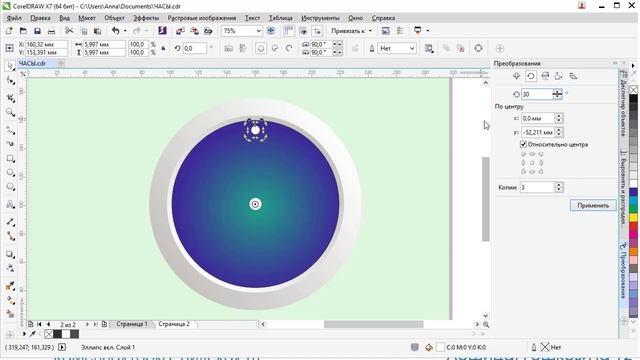The image size is (640, 360).
Task: Adjust the 'Копии' stepper
Action: (x=559, y=187)
